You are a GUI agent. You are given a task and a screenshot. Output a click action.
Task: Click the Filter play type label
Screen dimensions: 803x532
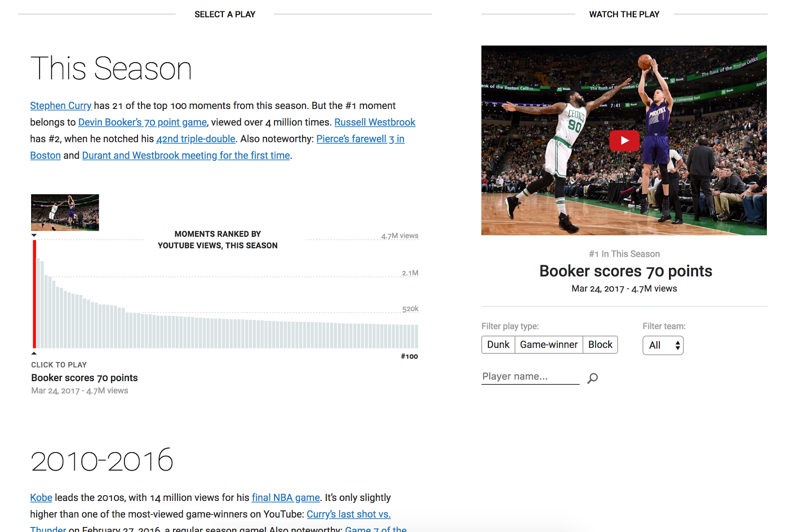coord(510,326)
